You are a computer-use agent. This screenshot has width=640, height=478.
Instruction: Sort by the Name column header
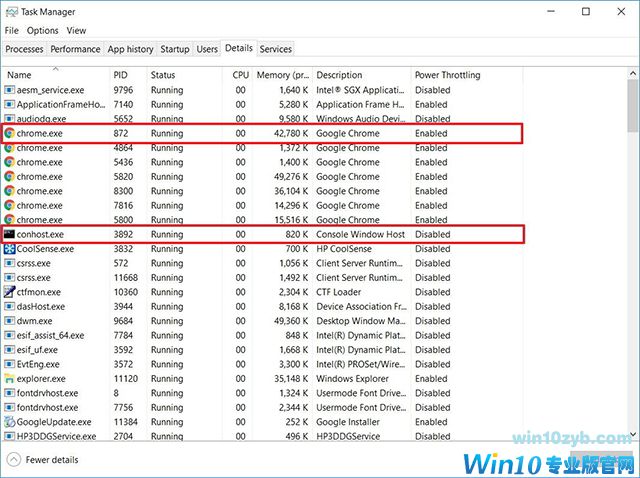pyautogui.click(x=56, y=75)
